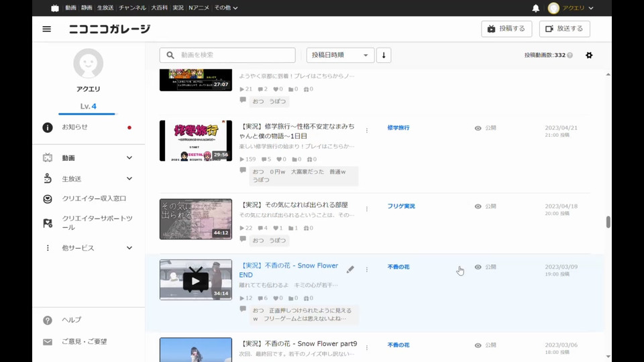Click the ヘルプ question mark icon
This screenshot has height=362, width=644.
point(48,320)
